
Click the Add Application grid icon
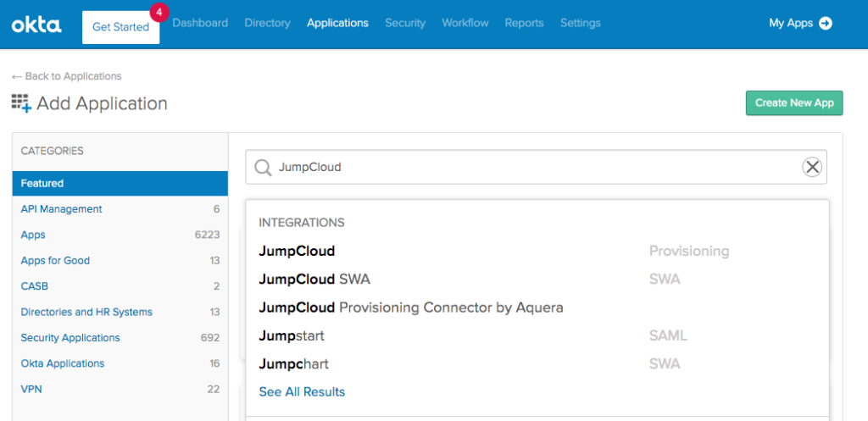tap(21, 103)
